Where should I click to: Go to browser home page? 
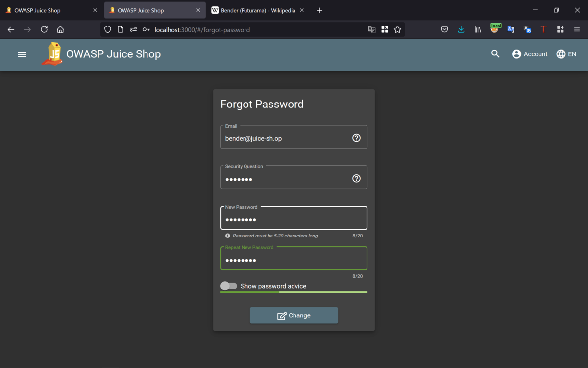[x=60, y=29]
